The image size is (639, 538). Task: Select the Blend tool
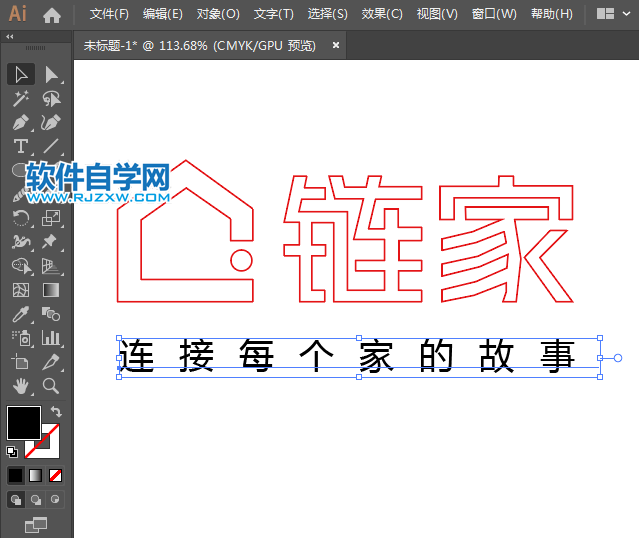51,314
